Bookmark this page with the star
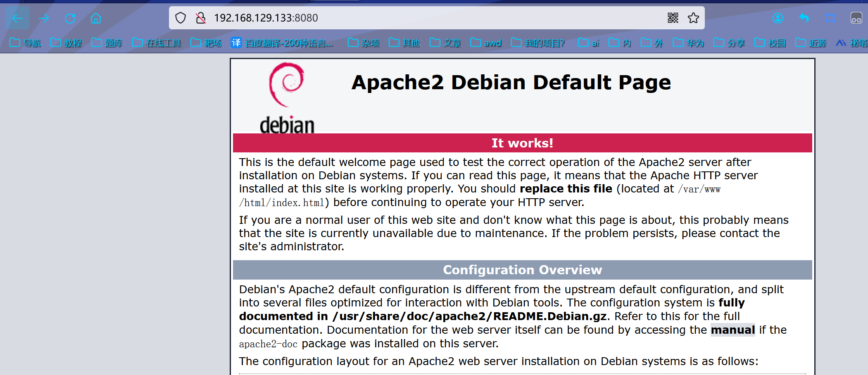 (693, 18)
